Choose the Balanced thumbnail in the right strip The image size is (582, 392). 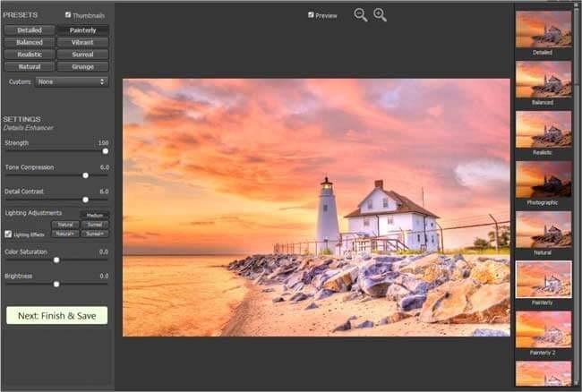[543, 79]
